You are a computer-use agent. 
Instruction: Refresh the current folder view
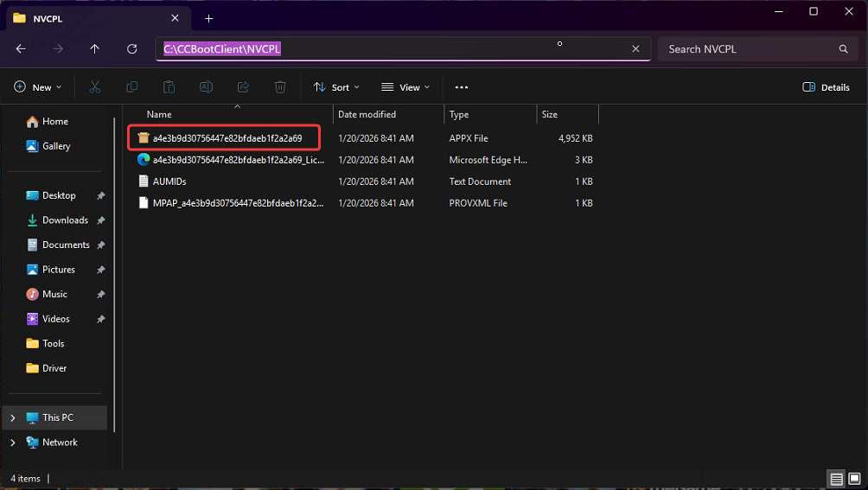pyautogui.click(x=131, y=49)
